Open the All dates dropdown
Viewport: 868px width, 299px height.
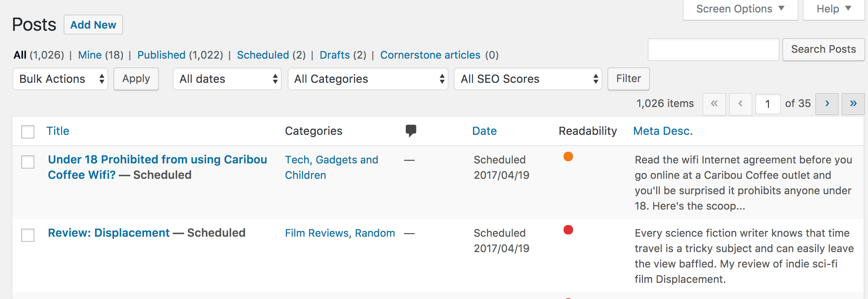227,79
